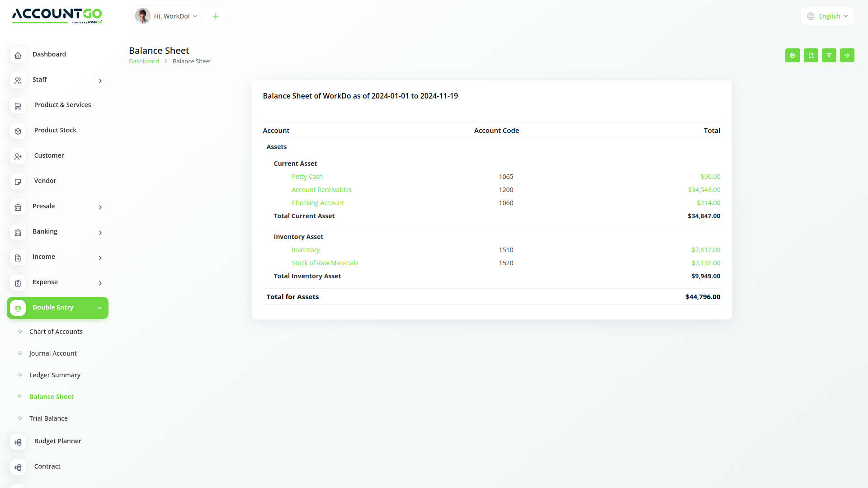868x488 pixels.
Task: Open the Filter icon
Action: 829,55
